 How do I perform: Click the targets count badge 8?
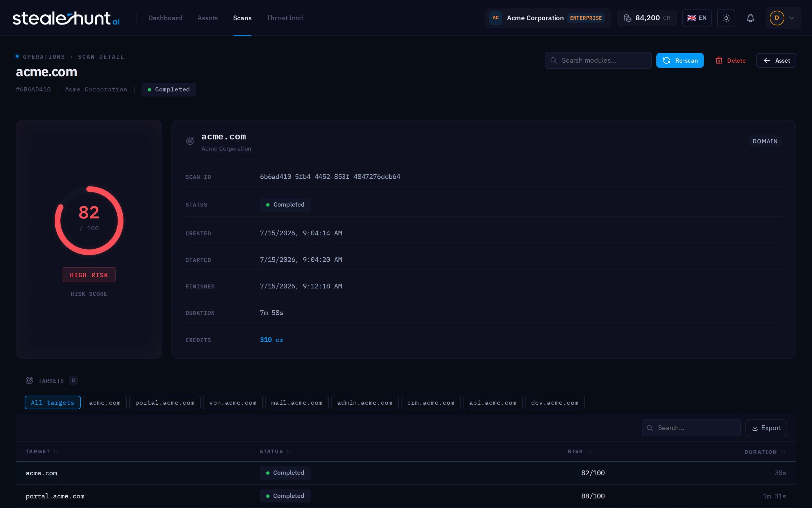coord(73,381)
